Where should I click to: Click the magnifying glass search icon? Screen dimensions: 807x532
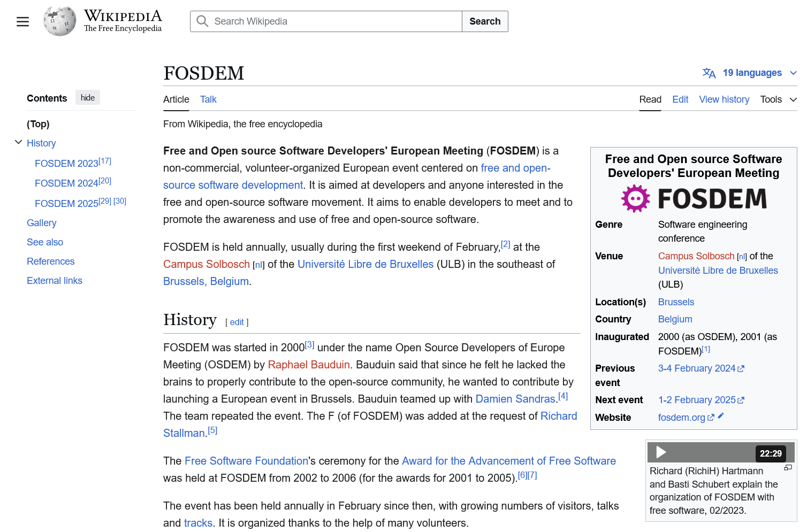[x=202, y=21]
